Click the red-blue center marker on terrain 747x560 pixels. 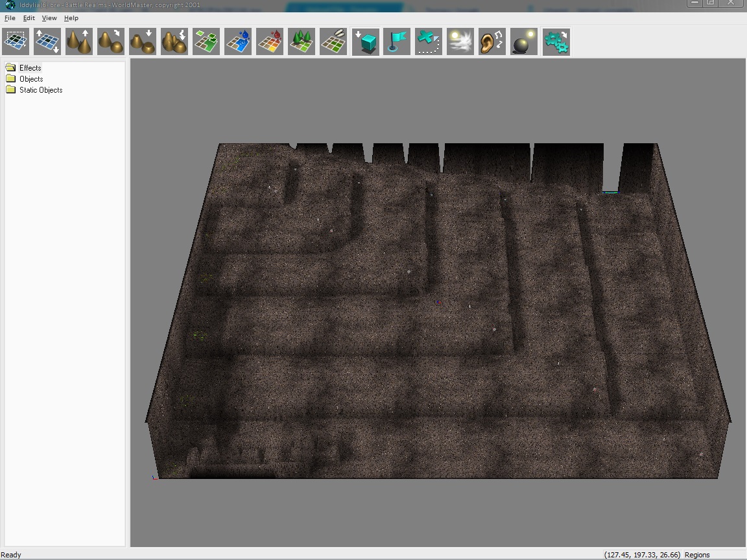[438, 302]
